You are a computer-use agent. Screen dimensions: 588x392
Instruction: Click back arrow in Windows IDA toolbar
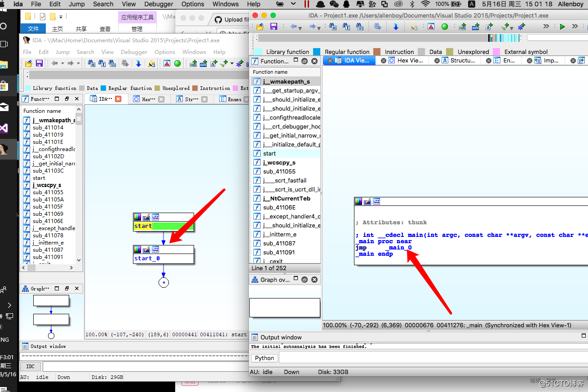(x=54, y=63)
